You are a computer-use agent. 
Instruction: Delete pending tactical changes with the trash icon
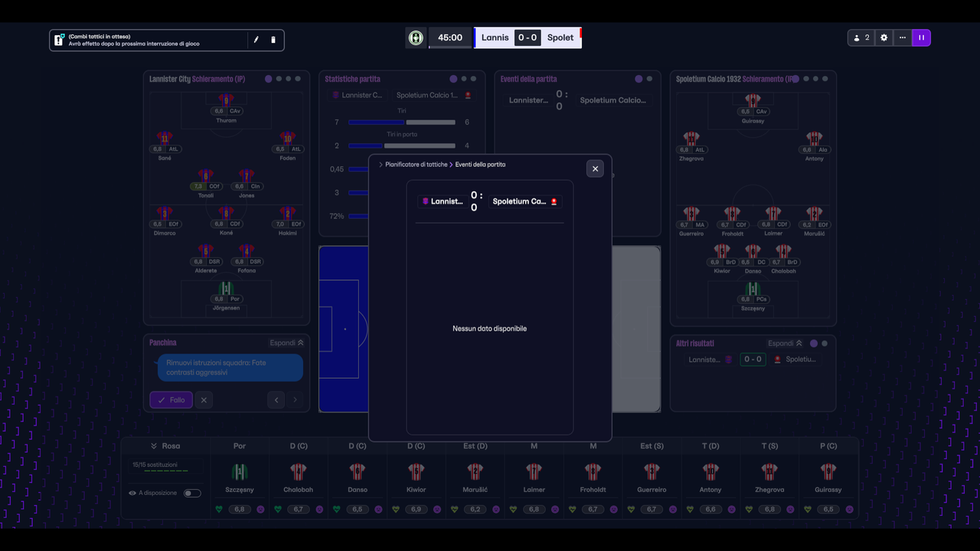tap(273, 40)
